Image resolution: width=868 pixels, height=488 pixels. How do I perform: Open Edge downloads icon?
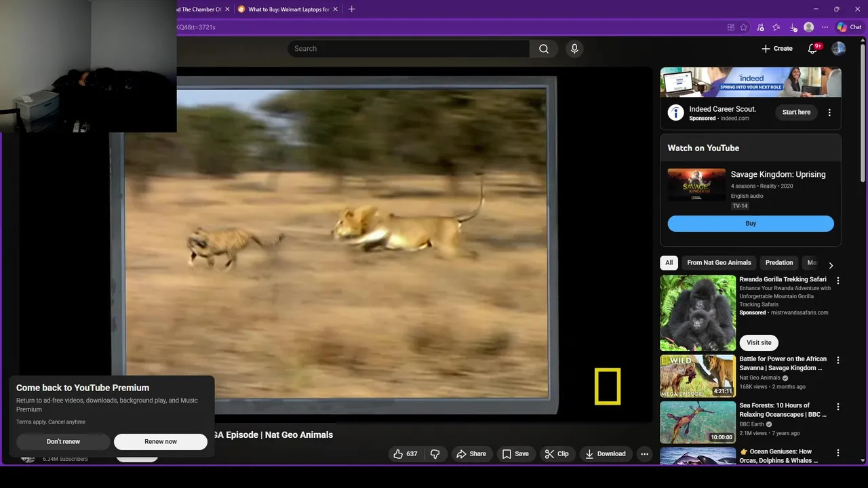(x=793, y=27)
